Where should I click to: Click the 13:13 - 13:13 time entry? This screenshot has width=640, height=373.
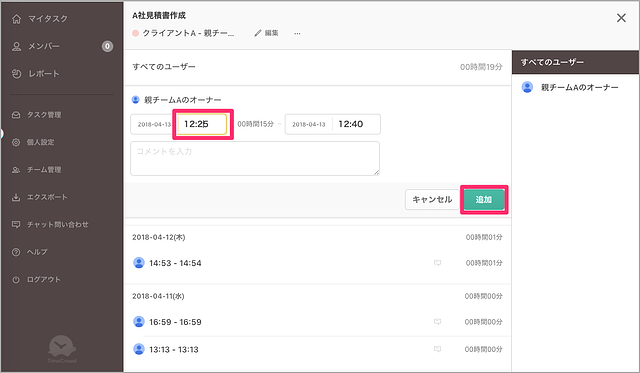[x=174, y=349]
